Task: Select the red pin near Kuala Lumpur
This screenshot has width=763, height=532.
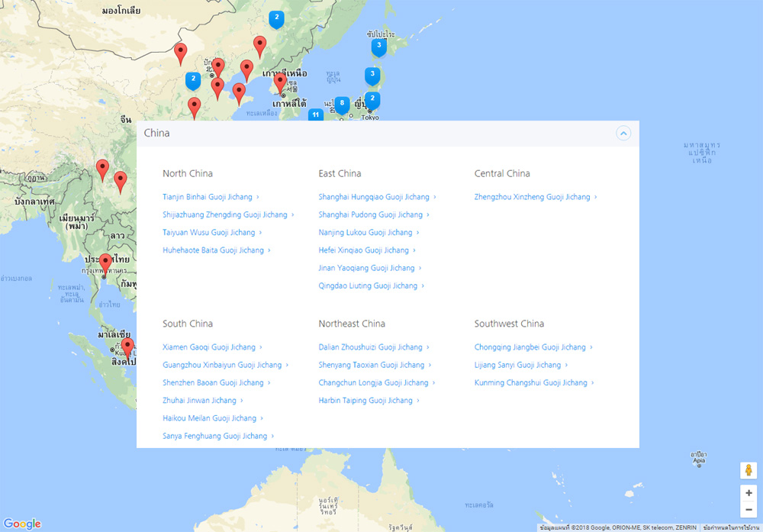Action: (x=127, y=347)
